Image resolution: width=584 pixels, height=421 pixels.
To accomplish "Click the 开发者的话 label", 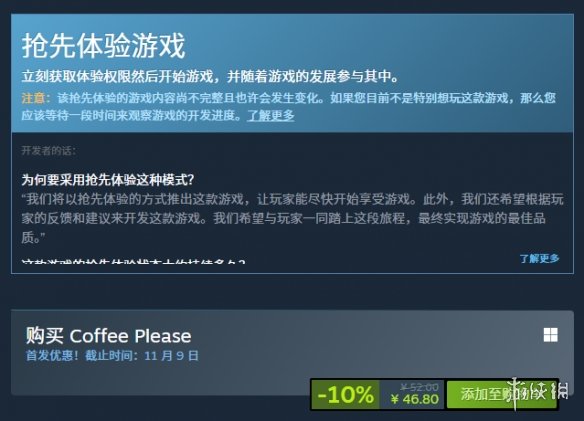I will [49, 151].
